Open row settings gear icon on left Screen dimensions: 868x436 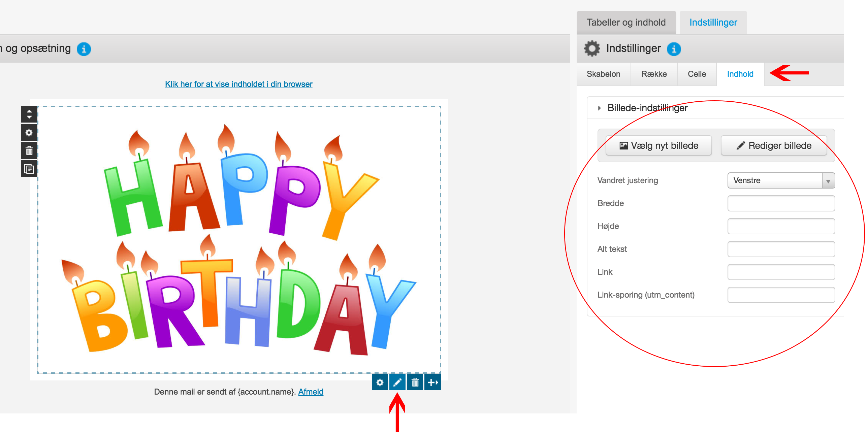[29, 132]
